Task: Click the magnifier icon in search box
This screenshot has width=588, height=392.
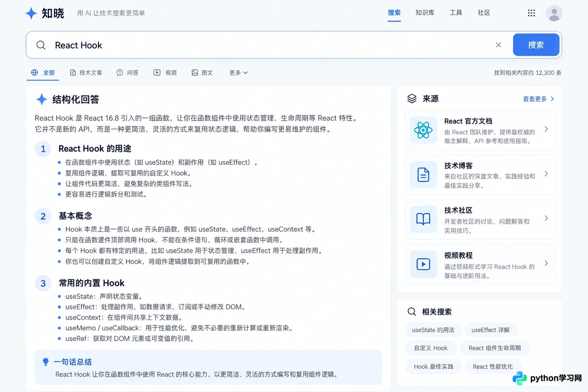Action: (41, 45)
